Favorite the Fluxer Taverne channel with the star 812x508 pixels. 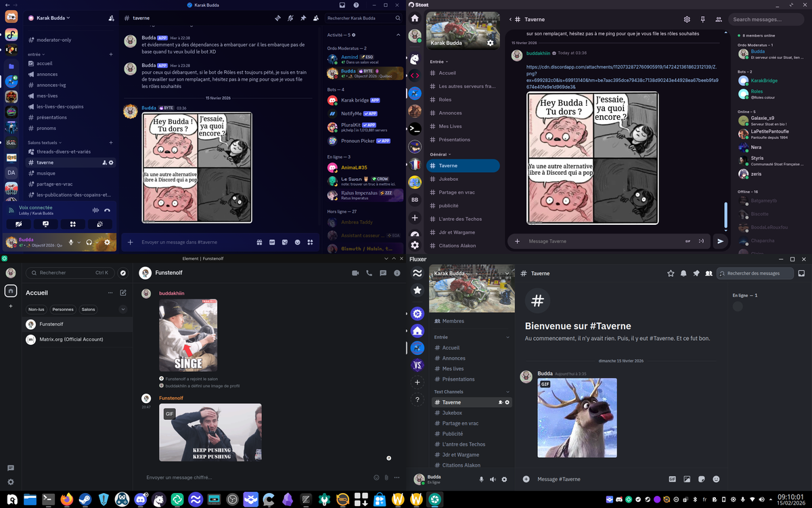[x=671, y=273]
